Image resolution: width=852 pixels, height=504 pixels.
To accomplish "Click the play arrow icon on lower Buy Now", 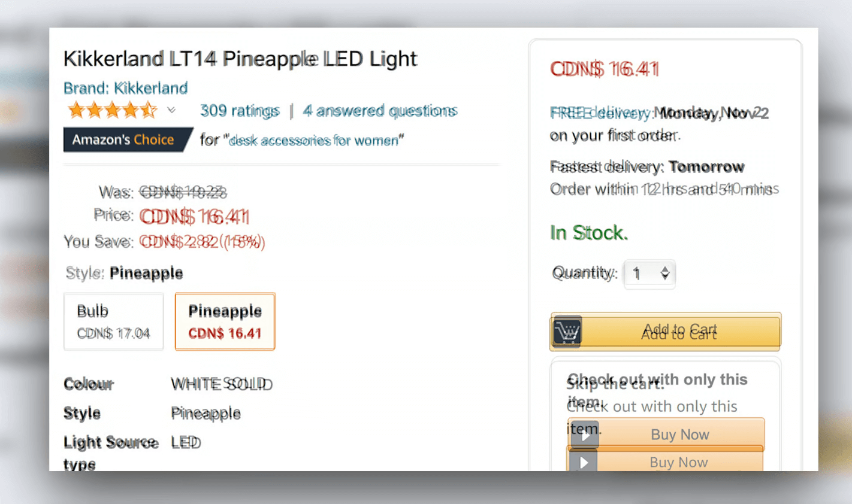I will [x=583, y=462].
